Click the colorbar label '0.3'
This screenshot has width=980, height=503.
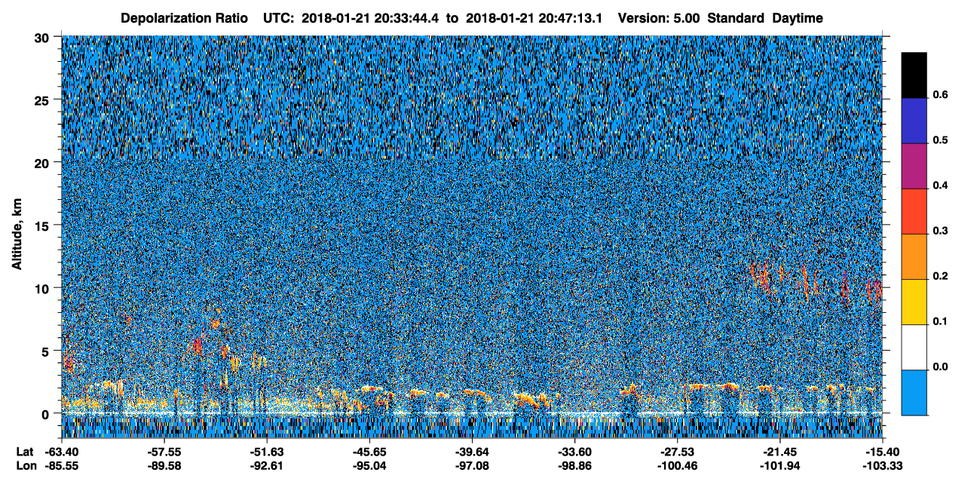pos(939,231)
